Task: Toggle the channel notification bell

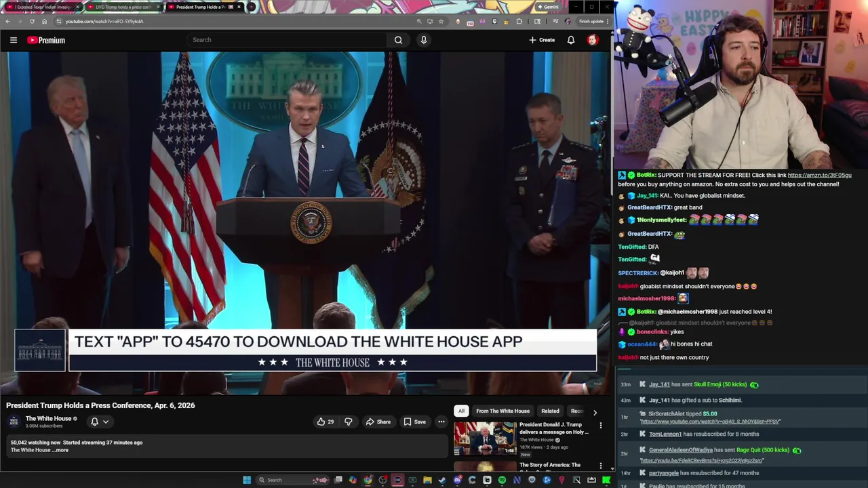Action: click(x=94, y=422)
